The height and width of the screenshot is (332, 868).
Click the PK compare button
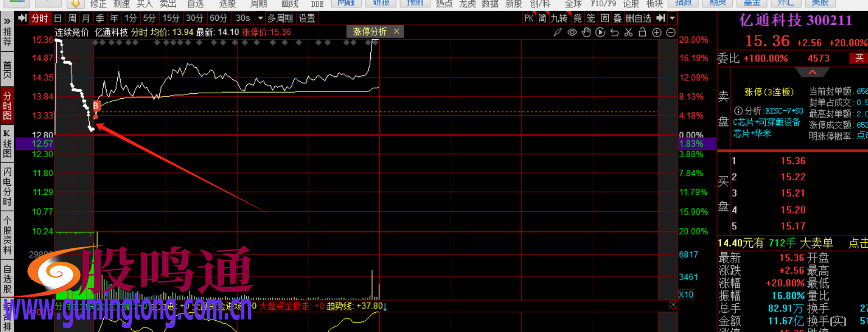[529, 18]
